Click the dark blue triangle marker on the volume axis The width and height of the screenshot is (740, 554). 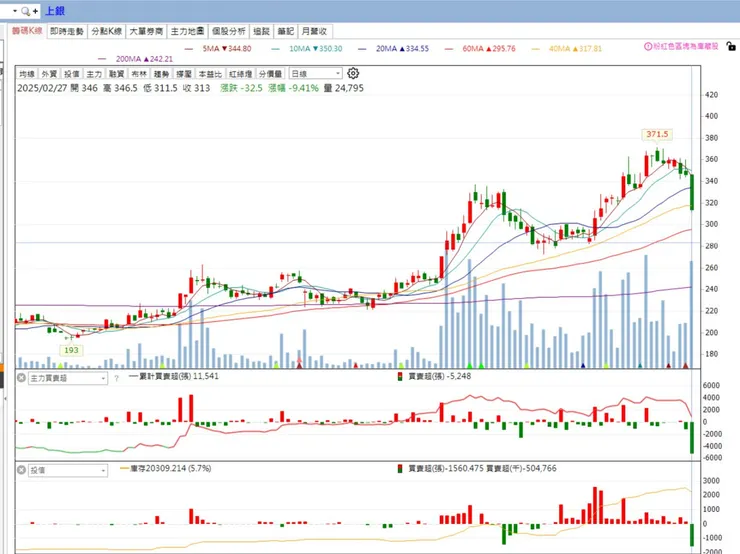[x=583, y=365]
